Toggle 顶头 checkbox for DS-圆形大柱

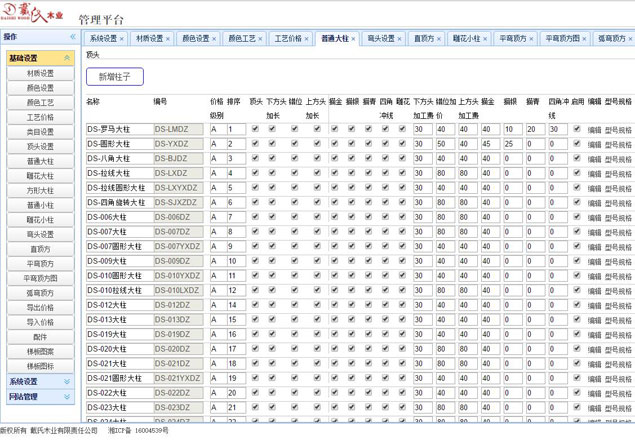pos(255,143)
